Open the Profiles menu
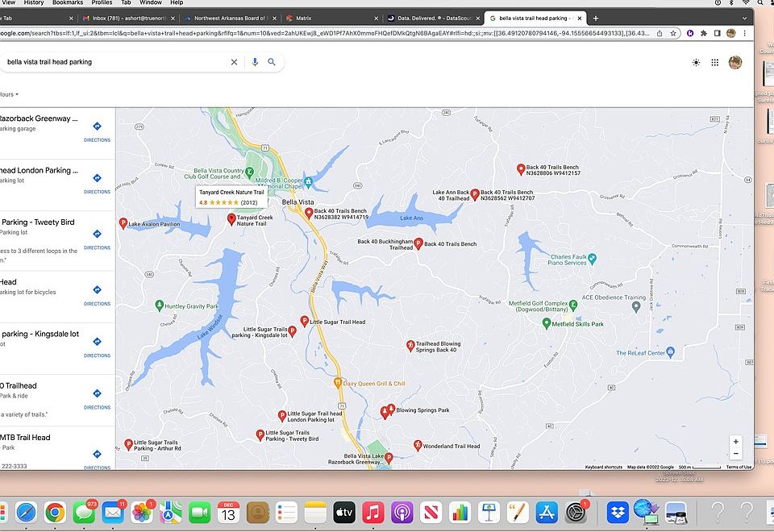Screen dimensions: 774x532 [102, 2]
